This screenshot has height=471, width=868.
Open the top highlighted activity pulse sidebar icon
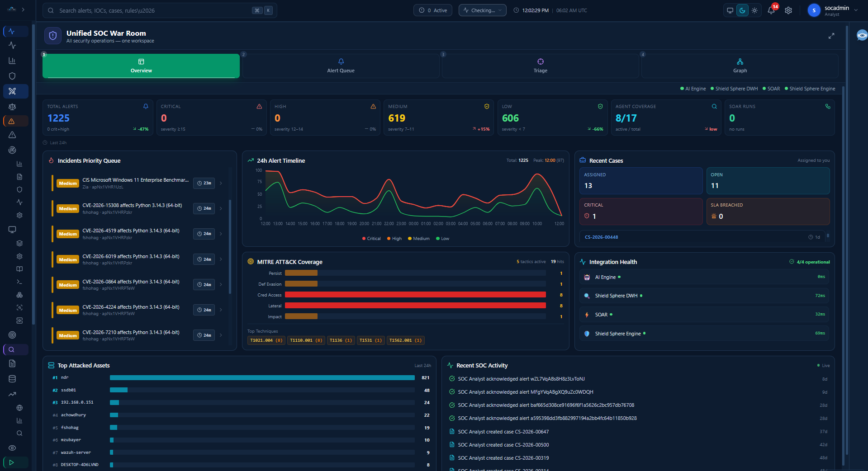[12, 31]
